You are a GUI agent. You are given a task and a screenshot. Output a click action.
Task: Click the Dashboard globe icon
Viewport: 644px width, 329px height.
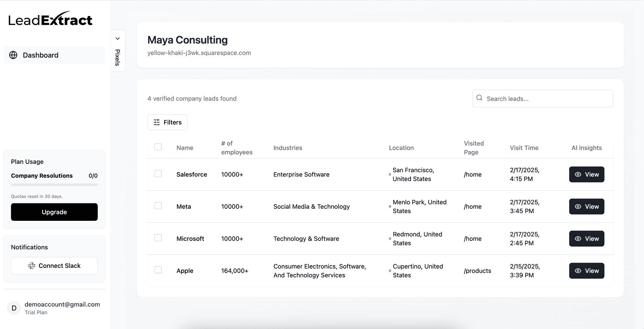pos(13,55)
